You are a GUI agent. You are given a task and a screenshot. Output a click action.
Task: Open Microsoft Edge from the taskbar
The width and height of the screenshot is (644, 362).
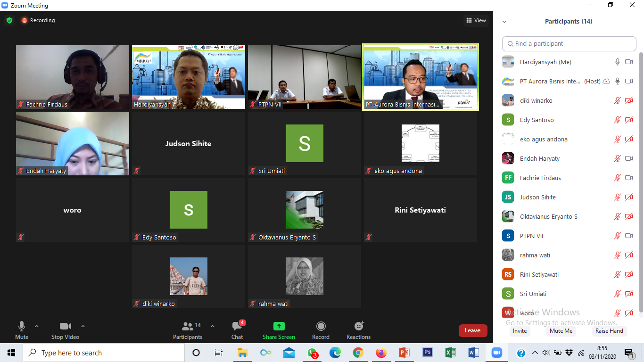pyautogui.click(x=335, y=353)
